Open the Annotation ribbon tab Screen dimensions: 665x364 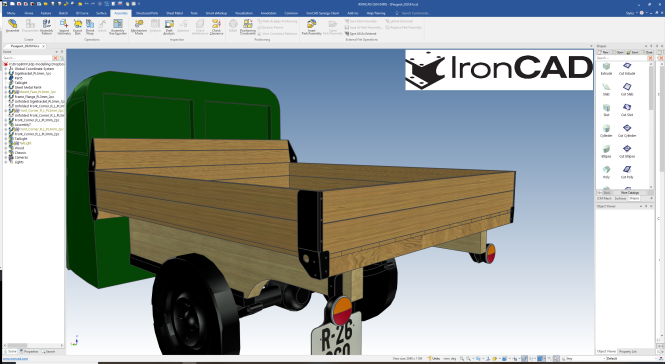[x=268, y=13]
